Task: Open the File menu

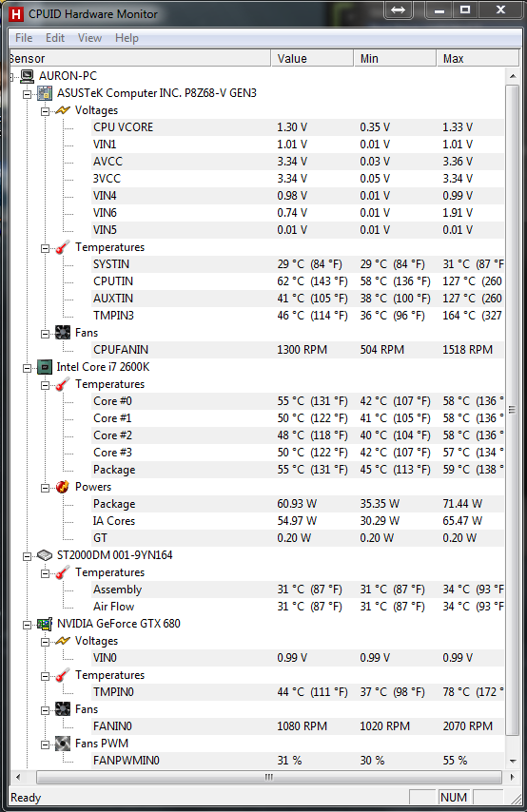Action: pos(24,38)
